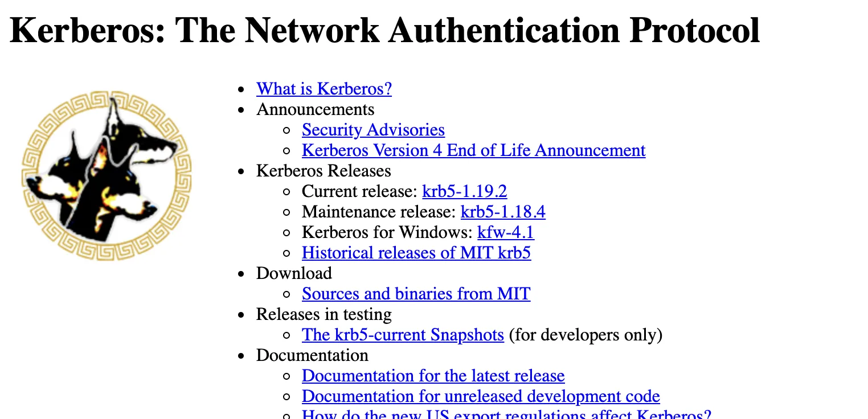Click the "Kerberos for Windows:" label text
The width and height of the screenshot is (868, 419).
click(x=387, y=232)
